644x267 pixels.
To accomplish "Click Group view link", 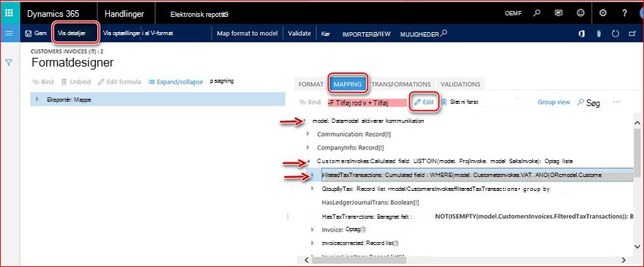I will point(554,102).
